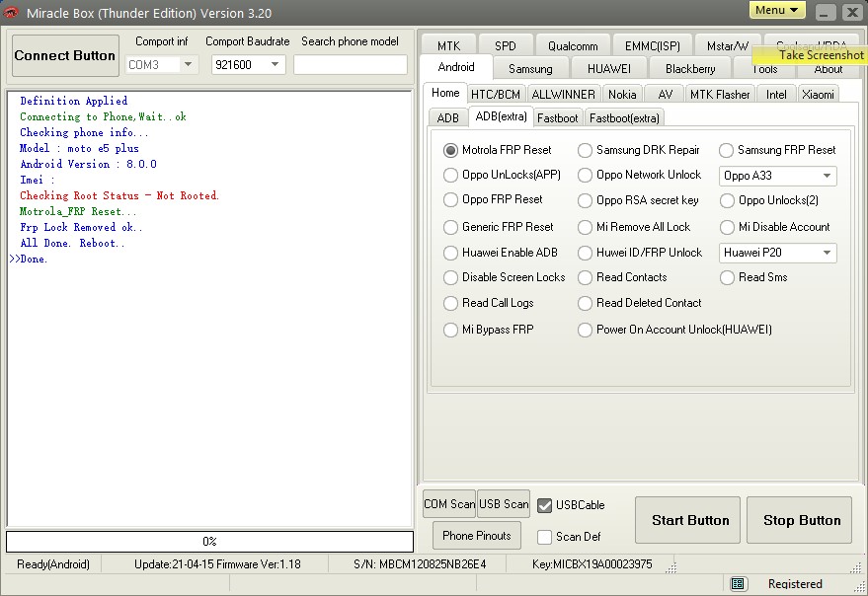868x596 pixels.
Task: Select Mi Disable Account radio option
Action: pyautogui.click(x=727, y=227)
